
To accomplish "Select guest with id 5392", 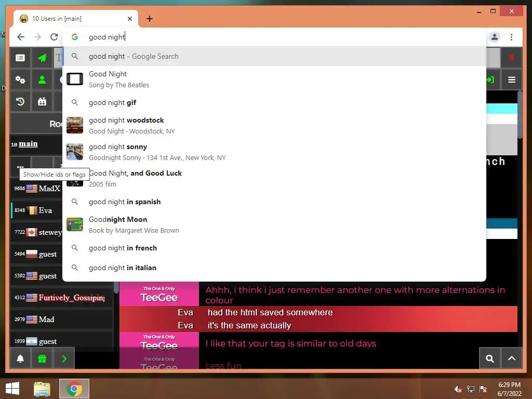I will click(37, 276).
